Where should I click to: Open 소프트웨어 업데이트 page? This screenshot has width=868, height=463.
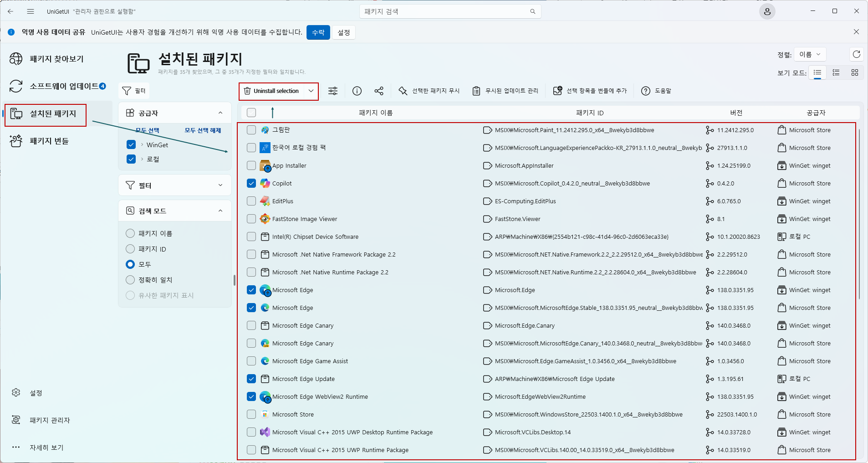coord(58,86)
